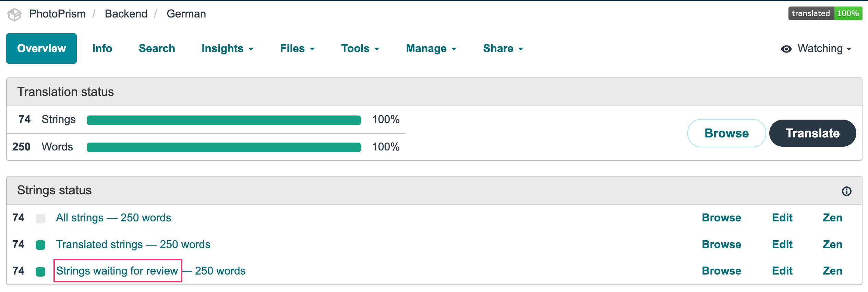
Task: Click the eye icon beside Watching
Action: tap(786, 49)
